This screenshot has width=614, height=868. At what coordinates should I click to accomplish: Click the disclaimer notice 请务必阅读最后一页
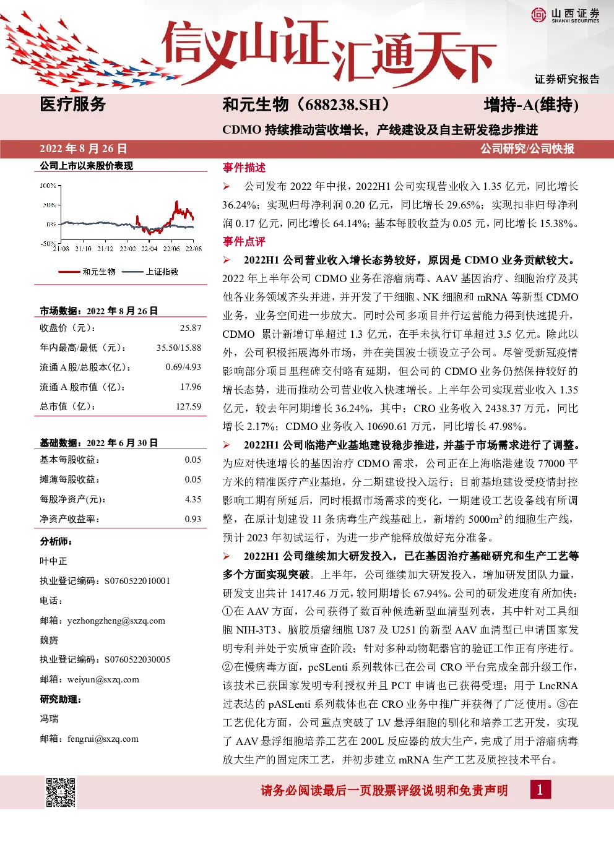click(384, 790)
